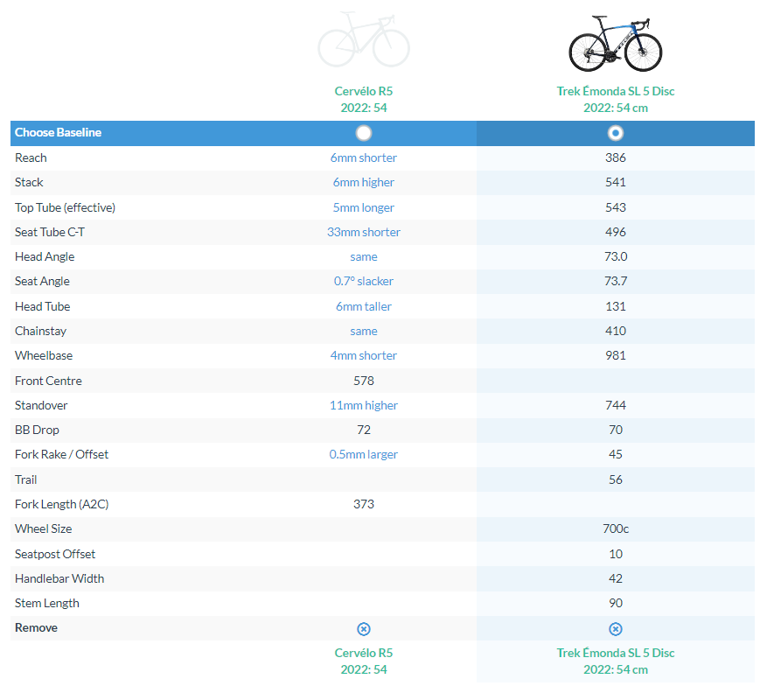
Task: Select the Standover row label
Action: tap(41, 405)
